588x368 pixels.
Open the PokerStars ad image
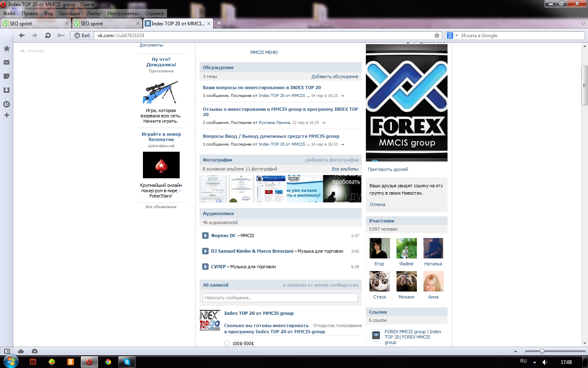161,165
